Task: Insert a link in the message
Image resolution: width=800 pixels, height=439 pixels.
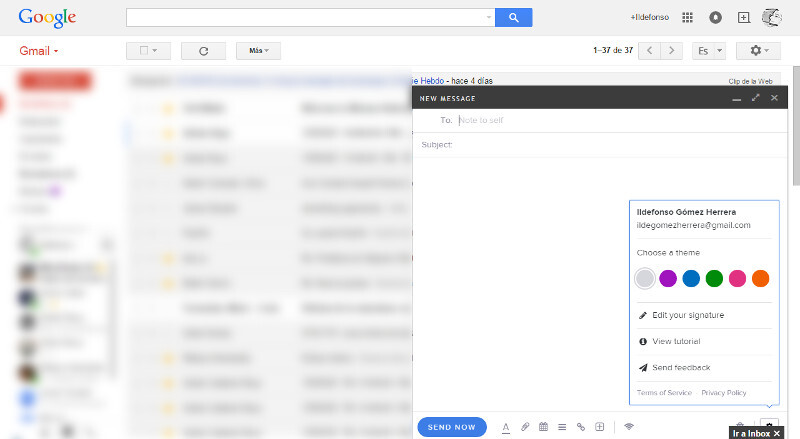Action: pyautogui.click(x=580, y=427)
